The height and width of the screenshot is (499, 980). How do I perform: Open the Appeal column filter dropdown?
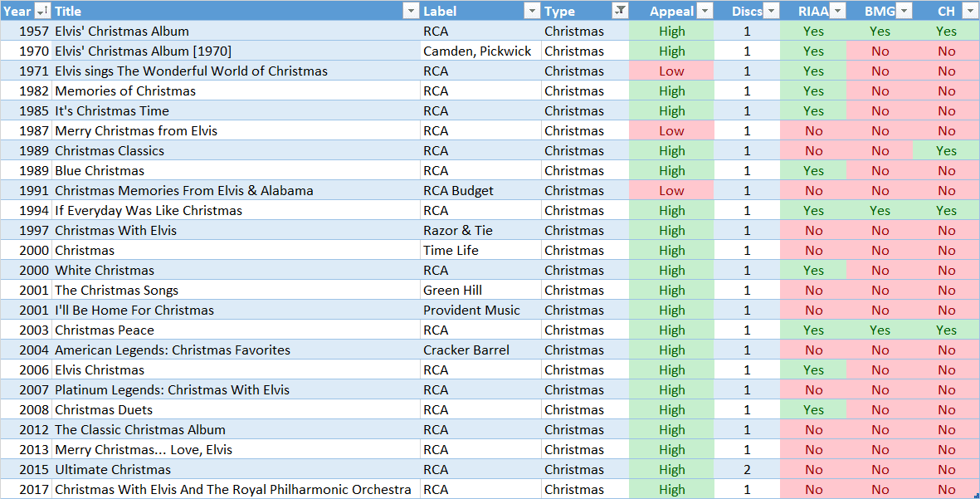(x=705, y=11)
